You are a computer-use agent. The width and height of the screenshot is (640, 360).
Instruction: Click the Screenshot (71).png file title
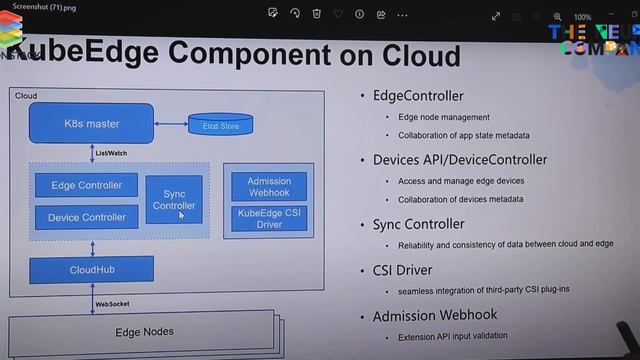pos(44,7)
